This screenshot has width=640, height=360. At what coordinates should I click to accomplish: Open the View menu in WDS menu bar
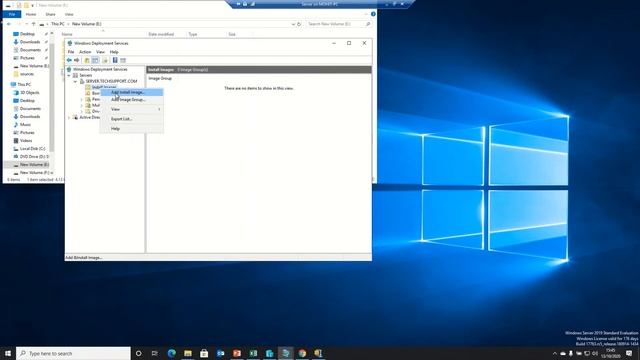100,52
